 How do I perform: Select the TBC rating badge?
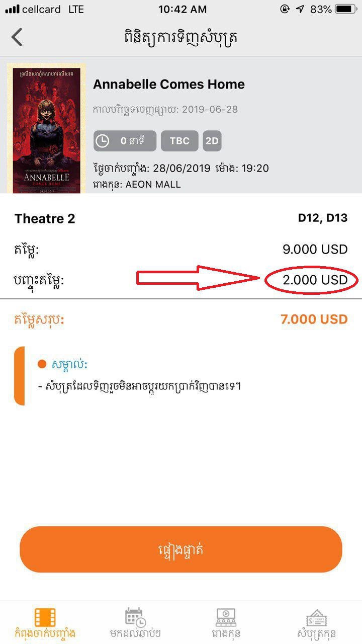tap(179, 141)
